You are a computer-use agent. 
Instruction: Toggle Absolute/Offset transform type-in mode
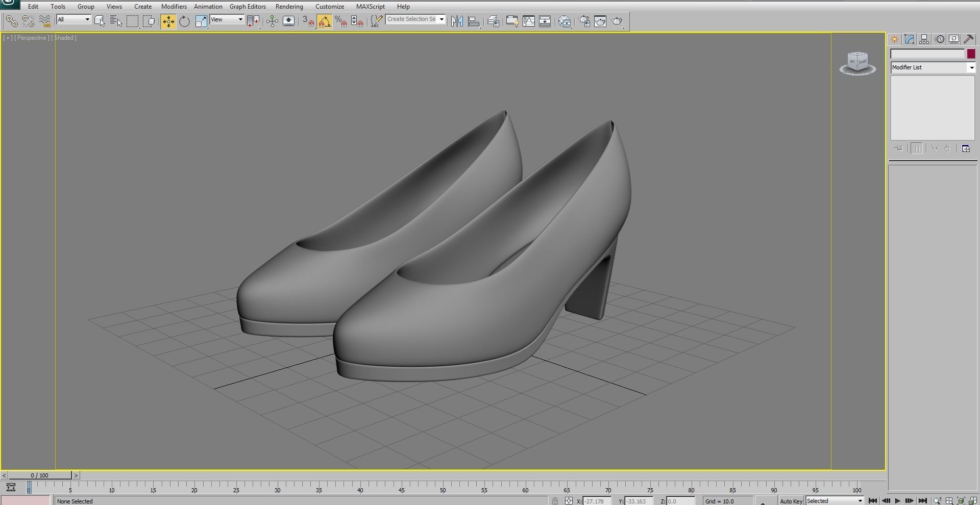pyautogui.click(x=569, y=501)
